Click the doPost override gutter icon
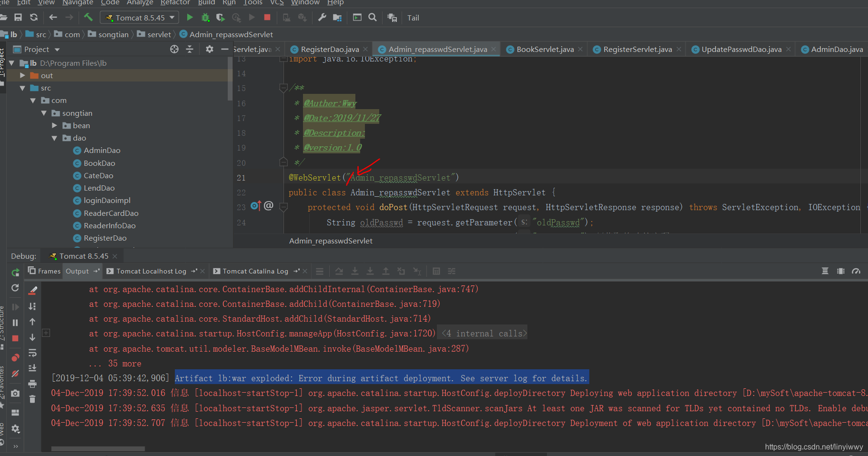The width and height of the screenshot is (868, 456). click(x=255, y=206)
